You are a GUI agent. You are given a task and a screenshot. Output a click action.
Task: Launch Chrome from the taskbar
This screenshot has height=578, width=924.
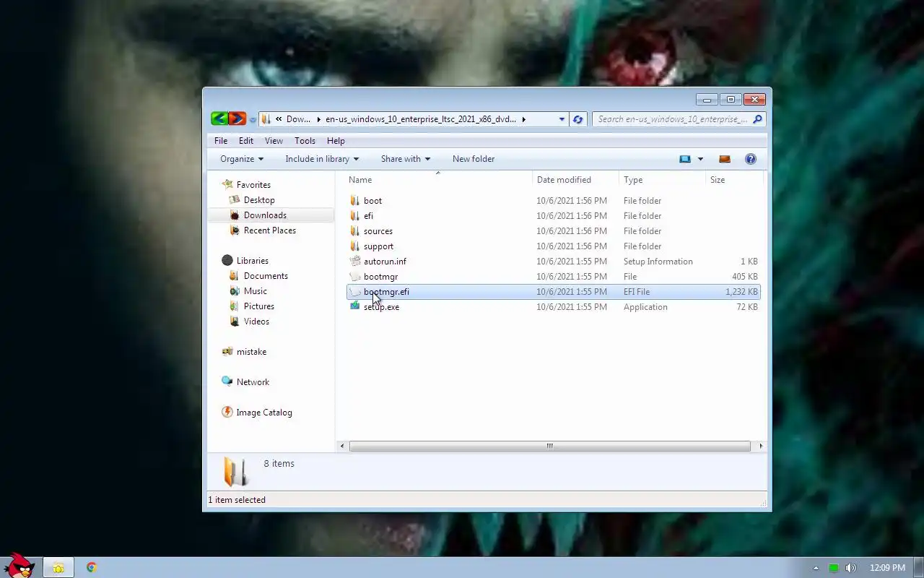[x=92, y=568]
